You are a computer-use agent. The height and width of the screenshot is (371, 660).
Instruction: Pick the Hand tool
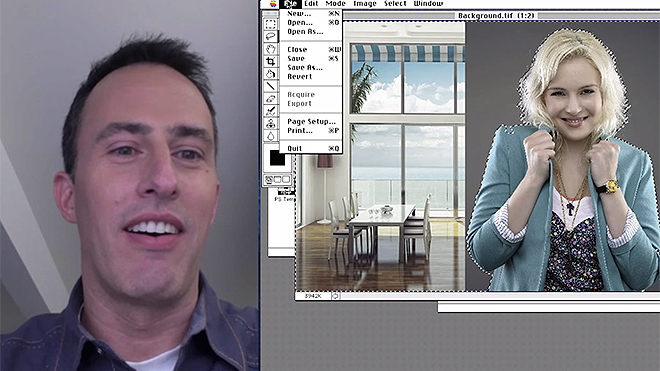click(271, 48)
